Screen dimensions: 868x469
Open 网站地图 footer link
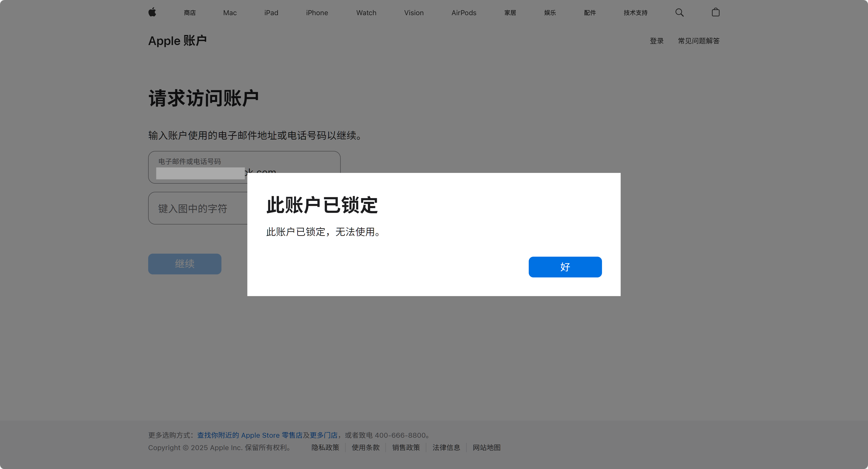tap(486, 448)
